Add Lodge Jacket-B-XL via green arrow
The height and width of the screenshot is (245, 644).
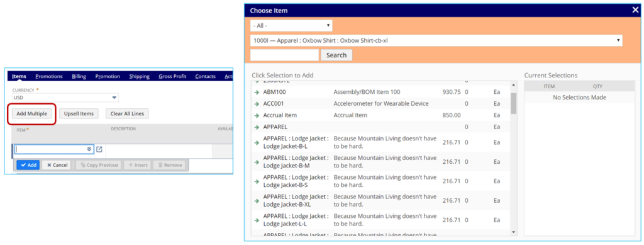coord(257,201)
